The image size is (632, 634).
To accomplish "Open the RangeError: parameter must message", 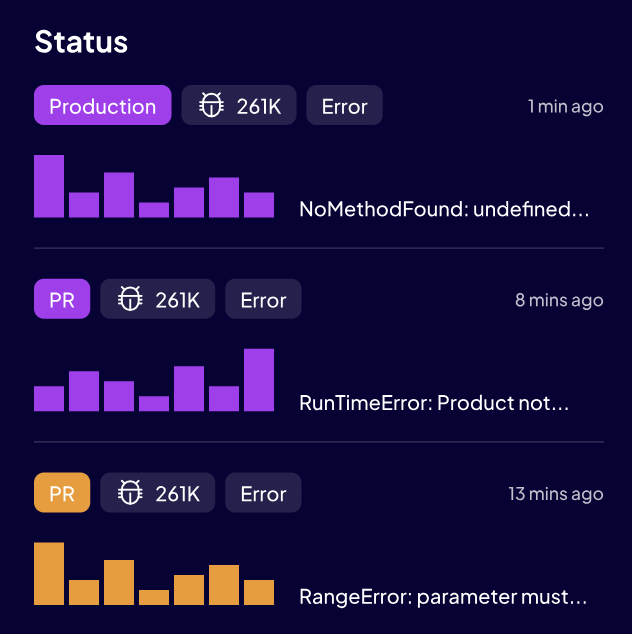I will [x=443, y=597].
